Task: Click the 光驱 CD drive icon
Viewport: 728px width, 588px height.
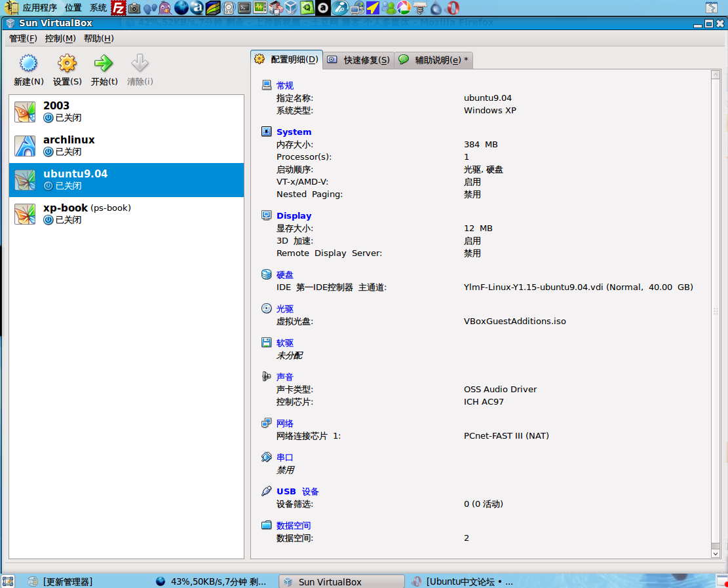Action: 267,308
